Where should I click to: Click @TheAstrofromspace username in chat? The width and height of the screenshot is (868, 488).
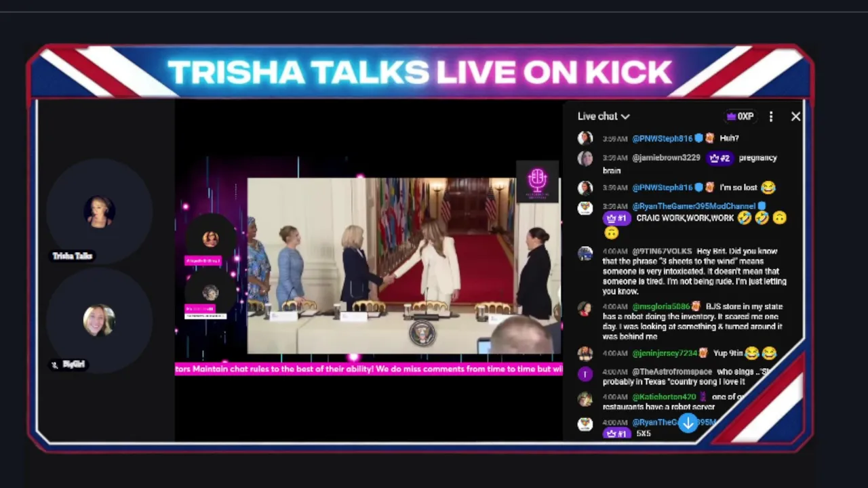click(x=672, y=372)
